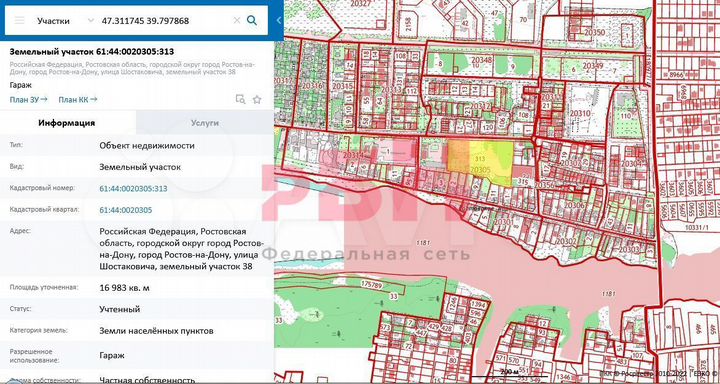This screenshot has height=384, width=720.
Task: Click the value Объект недвижимости
Action: (147, 146)
